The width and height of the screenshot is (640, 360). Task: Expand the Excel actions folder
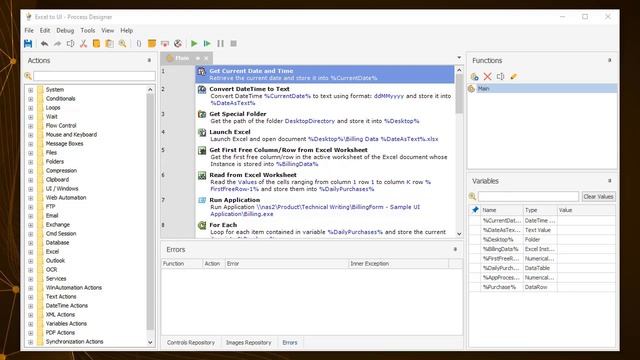[x=31, y=252]
